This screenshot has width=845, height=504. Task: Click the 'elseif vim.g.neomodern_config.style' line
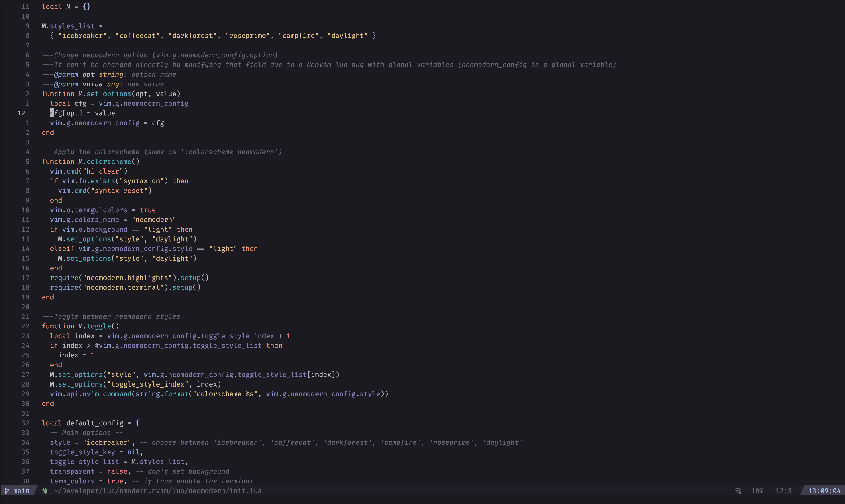coord(154,249)
